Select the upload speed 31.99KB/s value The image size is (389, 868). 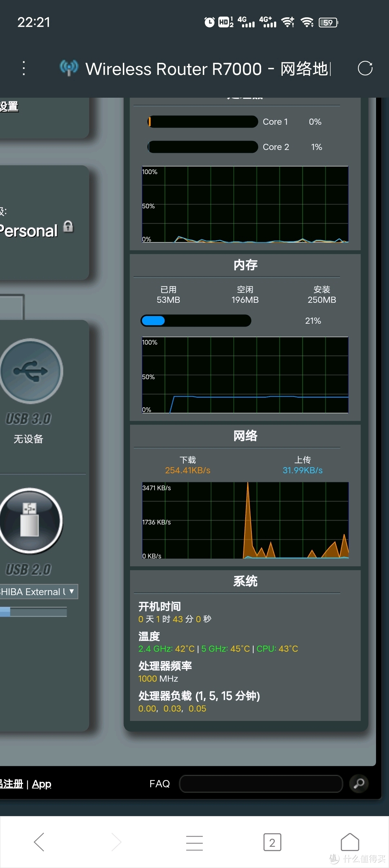tap(303, 470)
